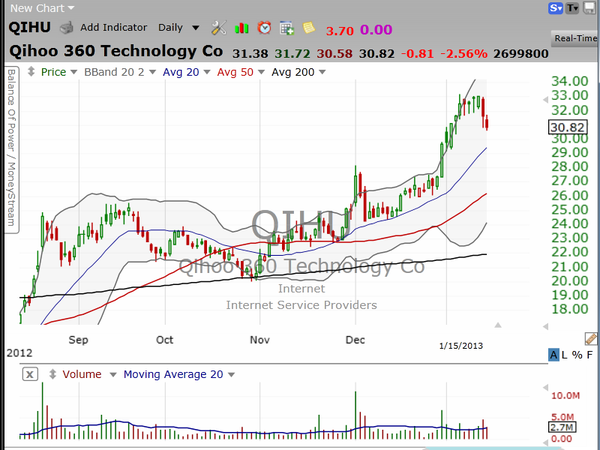600x450 pixels.
Task: Click the 18.00 price scale label
Action: pos(570,309)
